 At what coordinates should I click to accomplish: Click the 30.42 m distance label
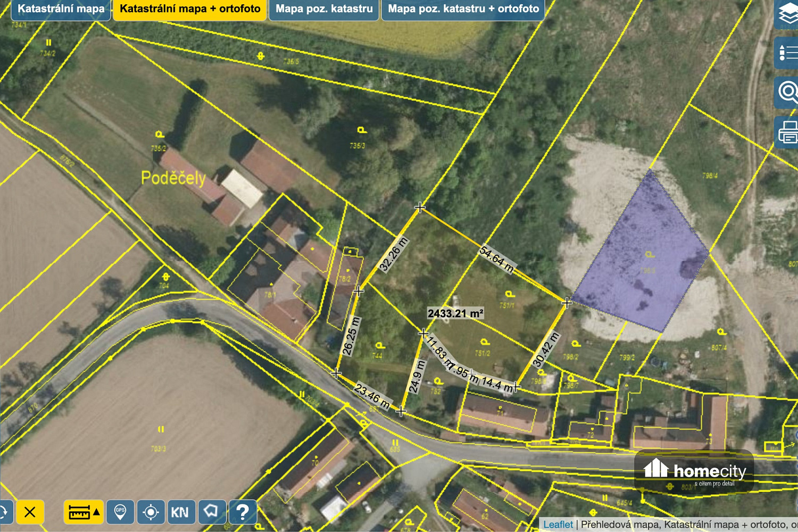(x=546, y=350)
